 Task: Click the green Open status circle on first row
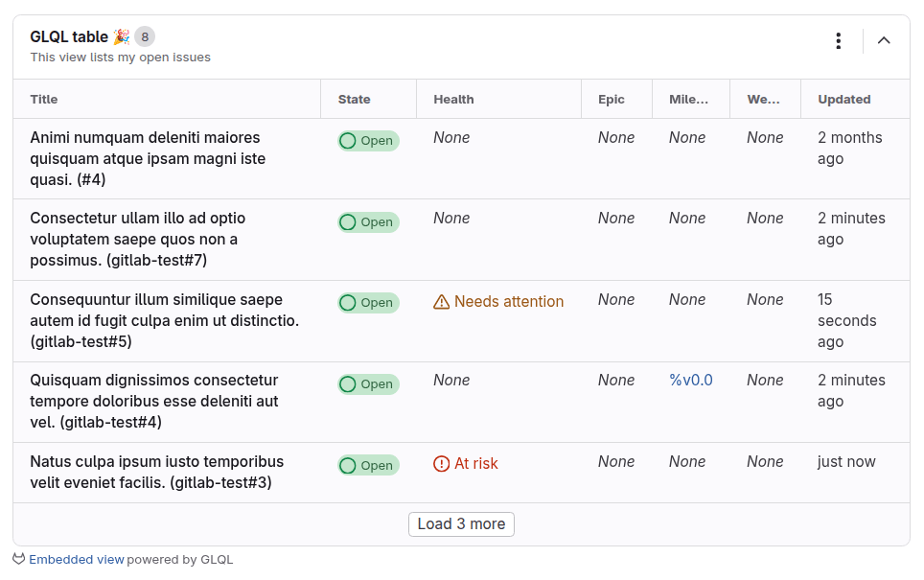click(x=348, y=140)
